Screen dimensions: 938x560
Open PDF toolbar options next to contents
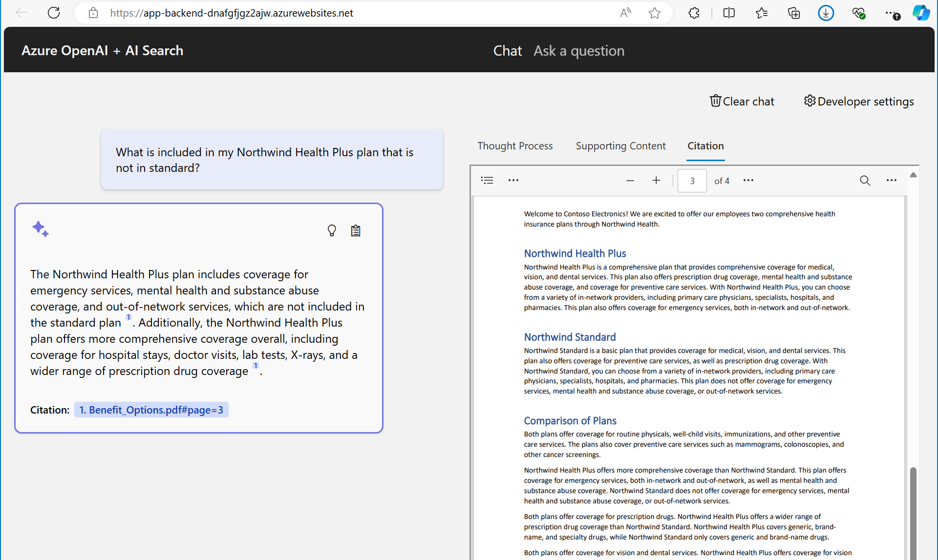coord(513,180)
